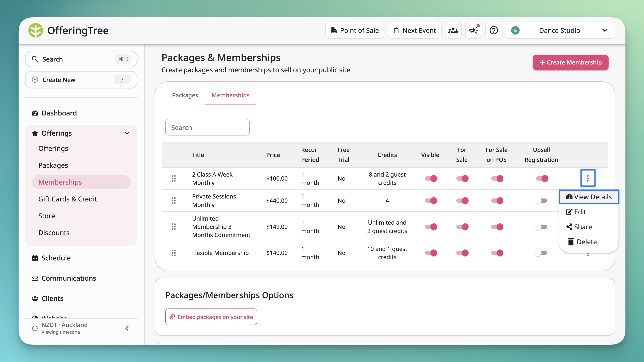The width and height of the screenshot is (644, 362).
Task: Open three-dot menu for 2 Class A Week Monthly
Action: coord(588,178)
